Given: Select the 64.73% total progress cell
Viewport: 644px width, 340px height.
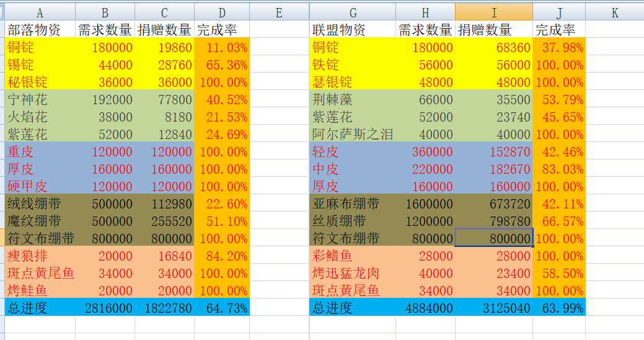Looking at the screenshot, I should point(222,308).
